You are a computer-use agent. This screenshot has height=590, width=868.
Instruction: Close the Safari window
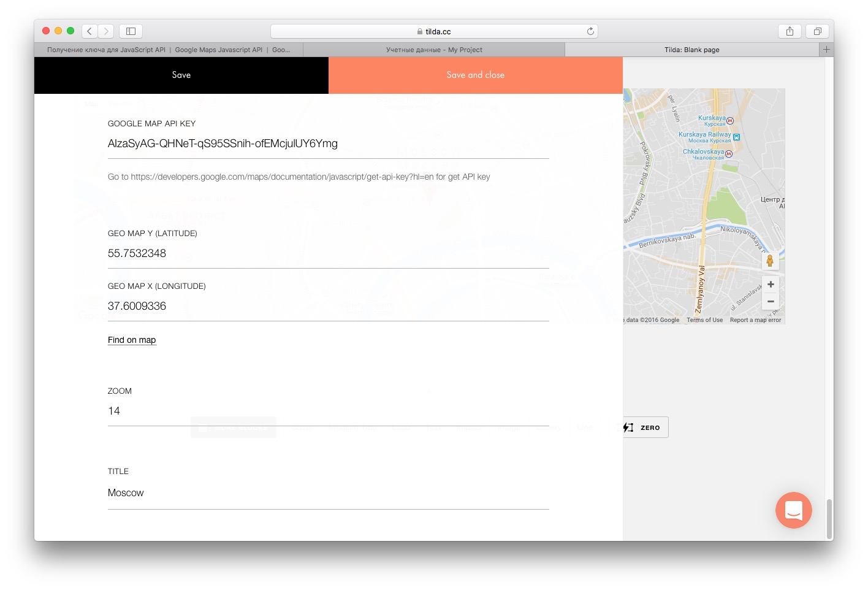tap(46, 31)
